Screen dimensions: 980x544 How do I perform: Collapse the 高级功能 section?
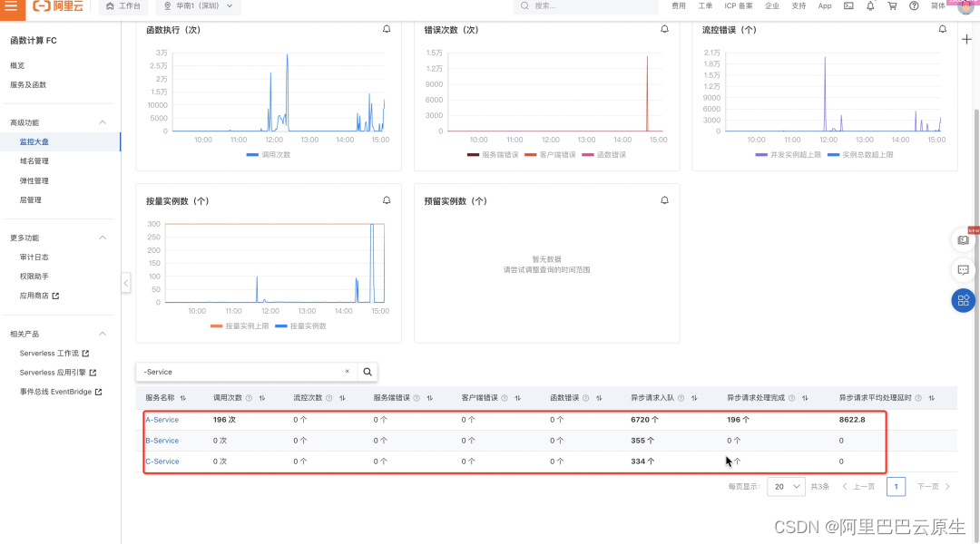tap(103, 122)
